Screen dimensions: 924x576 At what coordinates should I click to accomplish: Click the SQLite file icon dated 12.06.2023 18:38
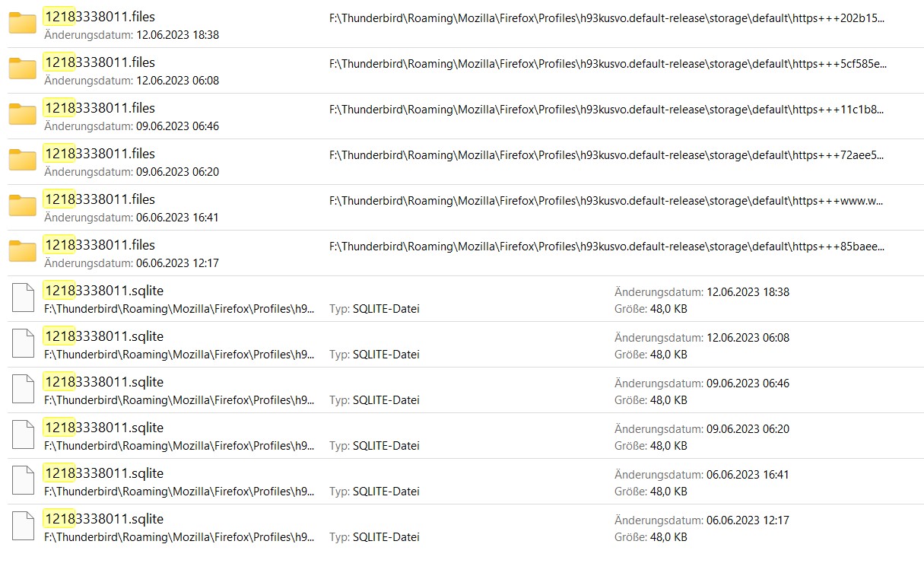coord(24,298)
